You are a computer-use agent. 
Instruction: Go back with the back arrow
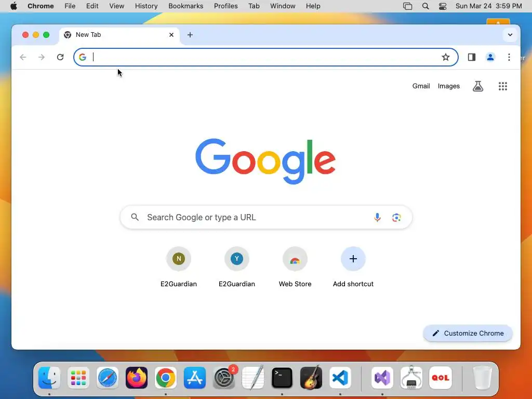[x=23, y=57]
